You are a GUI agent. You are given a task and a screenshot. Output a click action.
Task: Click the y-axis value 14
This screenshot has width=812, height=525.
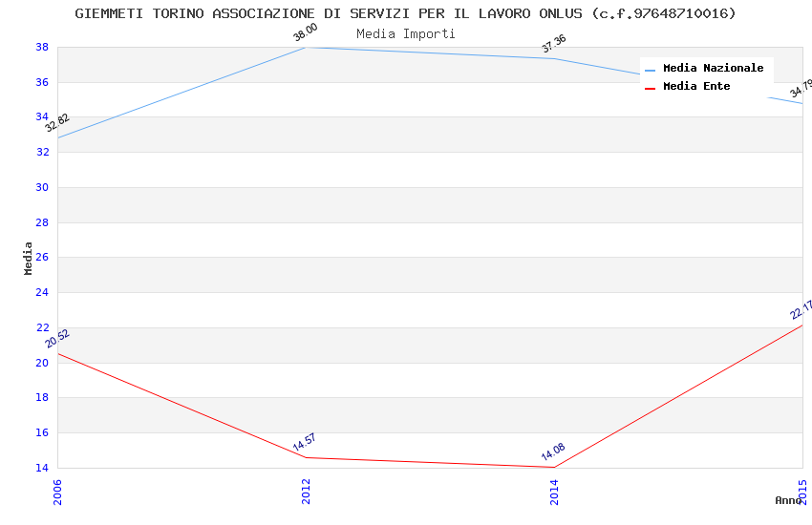[x=42, y=468]
